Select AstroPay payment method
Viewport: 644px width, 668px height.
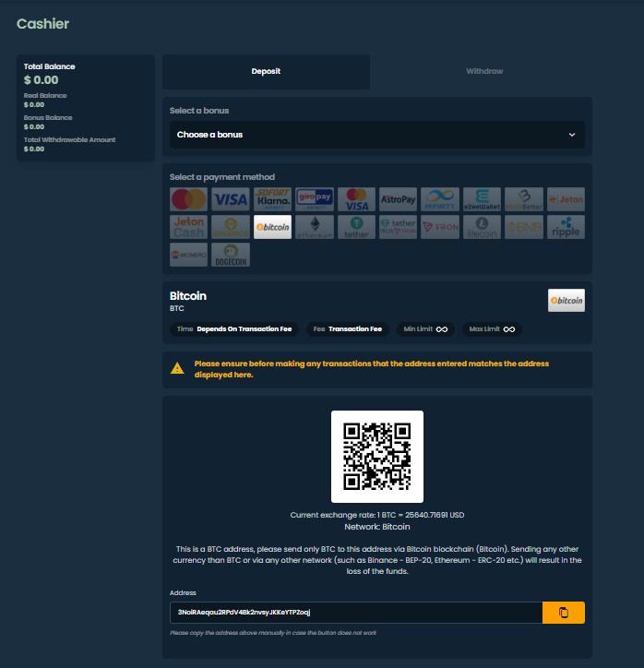399,199
